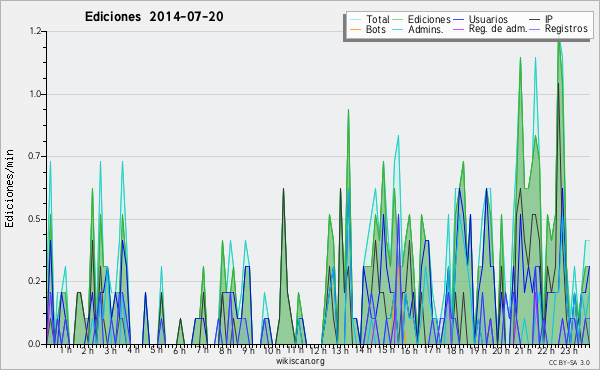Click the '11 h' x-axis label
This screenshot has height=370, width=600.
(x=295, y=350)
